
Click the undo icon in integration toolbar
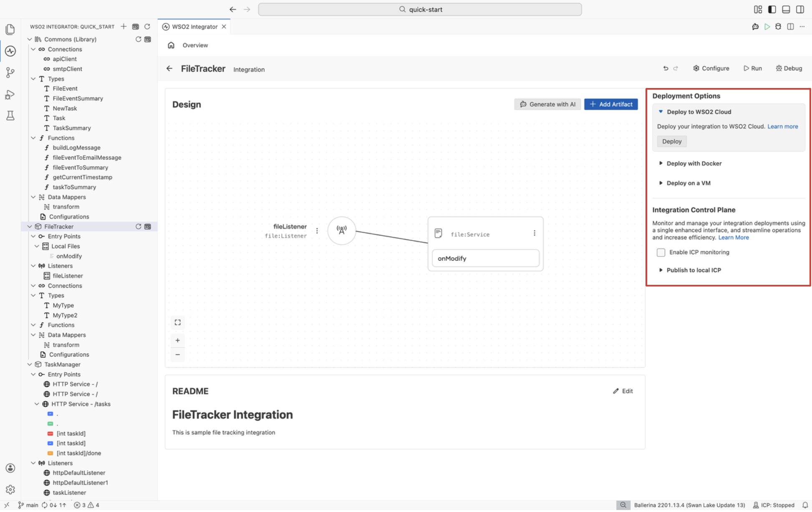666,68
